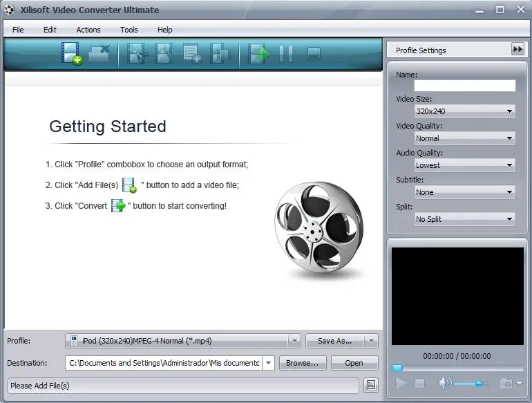Click the Save As... button
This screenshot has height=403, width=532.
(x=335, y=341)
